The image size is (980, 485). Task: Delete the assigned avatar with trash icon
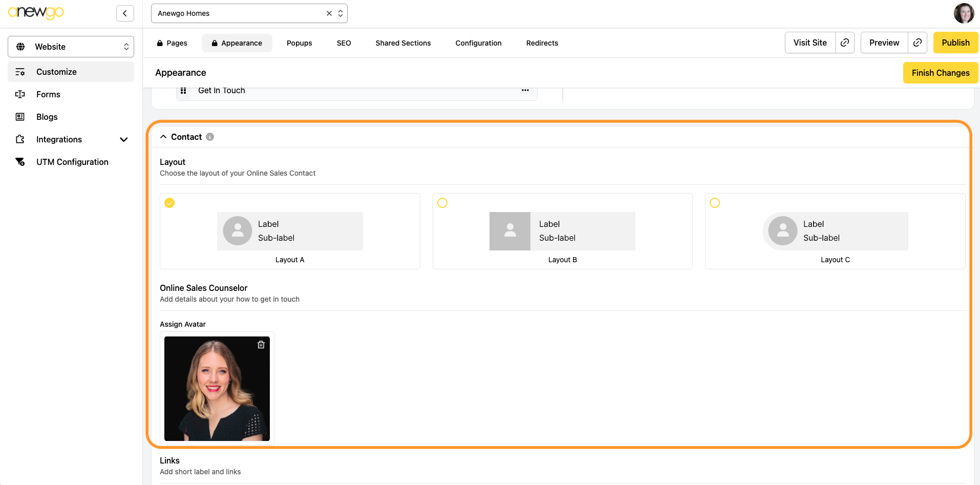261,345
